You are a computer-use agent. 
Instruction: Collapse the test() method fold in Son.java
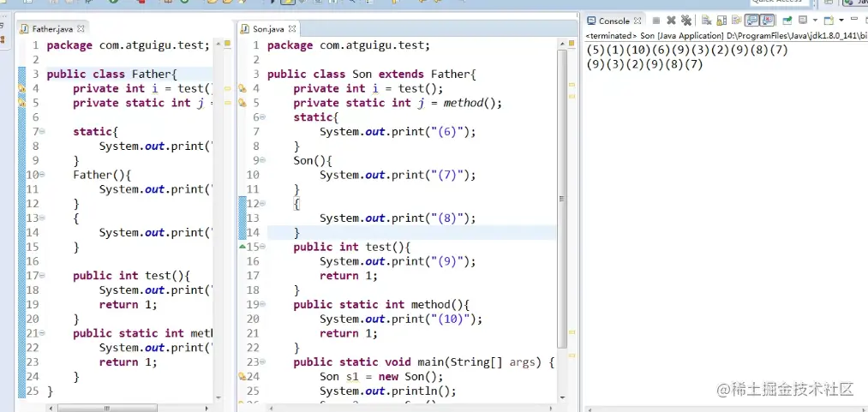click(262, 247)
